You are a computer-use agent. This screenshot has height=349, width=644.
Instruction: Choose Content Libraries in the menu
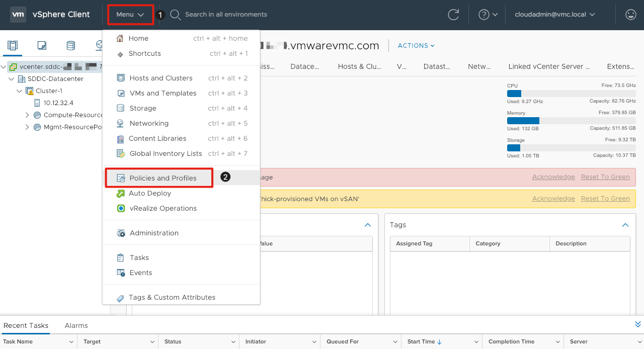pyautogui.click(x=157, y=138)
